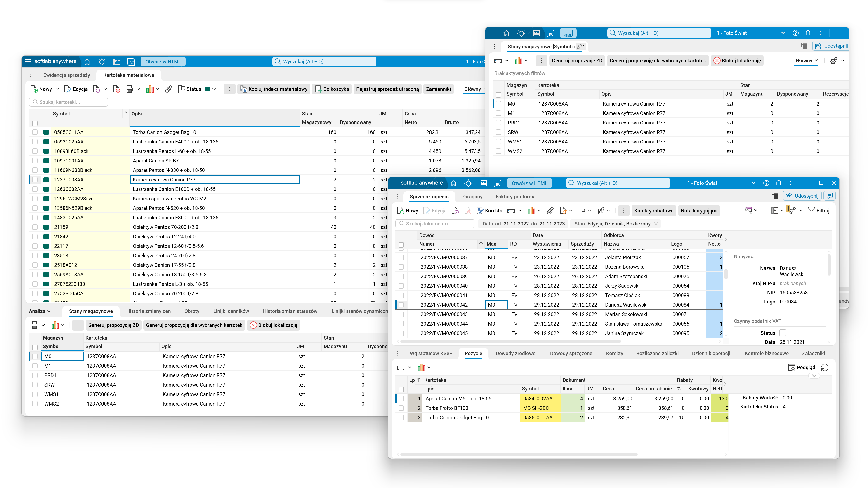Screen dimensions: 868x488
Task: Open the Historia zmiany cen tab
Action: coord(148,311)
